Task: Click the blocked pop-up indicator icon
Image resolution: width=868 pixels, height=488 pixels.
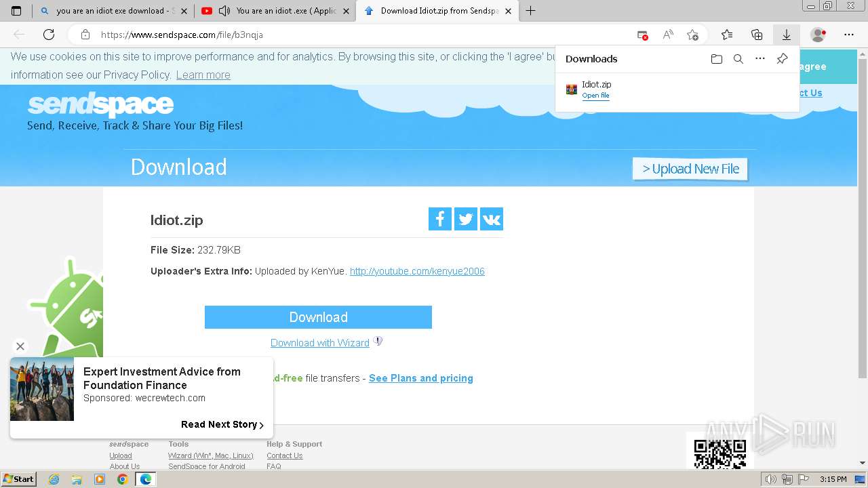Action: point(642,35)
